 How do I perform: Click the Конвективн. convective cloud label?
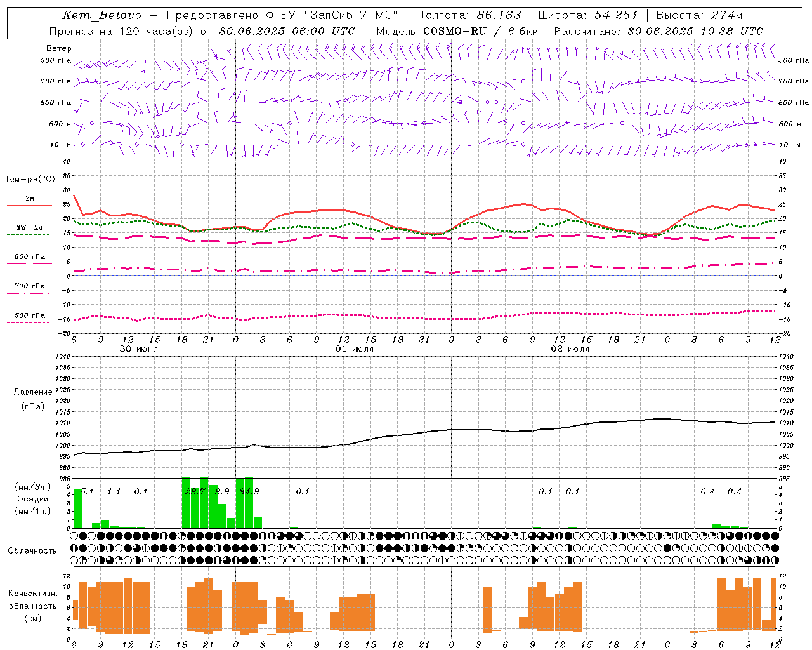pos(32,594)
